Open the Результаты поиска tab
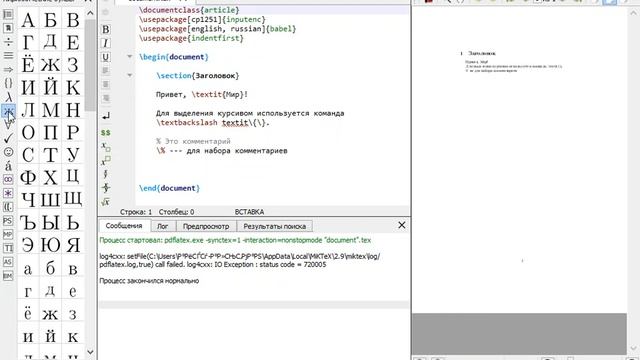The width and height of the screenshot is (640, 360). click(x=274, y=226)
